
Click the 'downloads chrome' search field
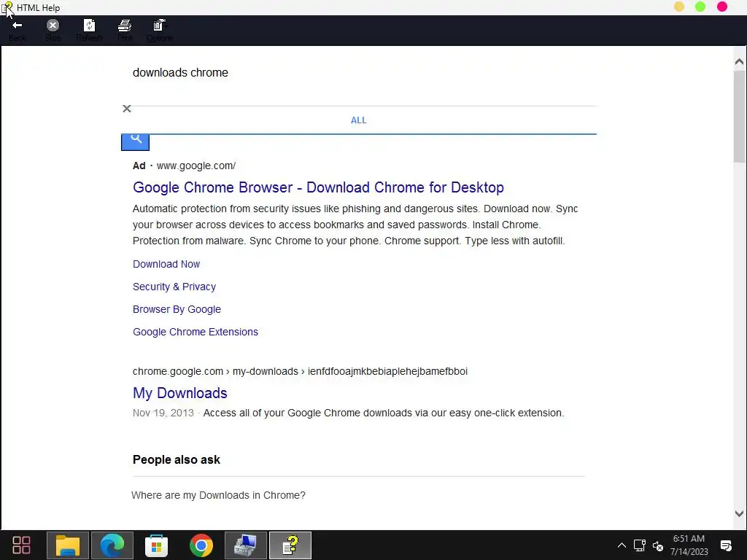pos(180,72)
